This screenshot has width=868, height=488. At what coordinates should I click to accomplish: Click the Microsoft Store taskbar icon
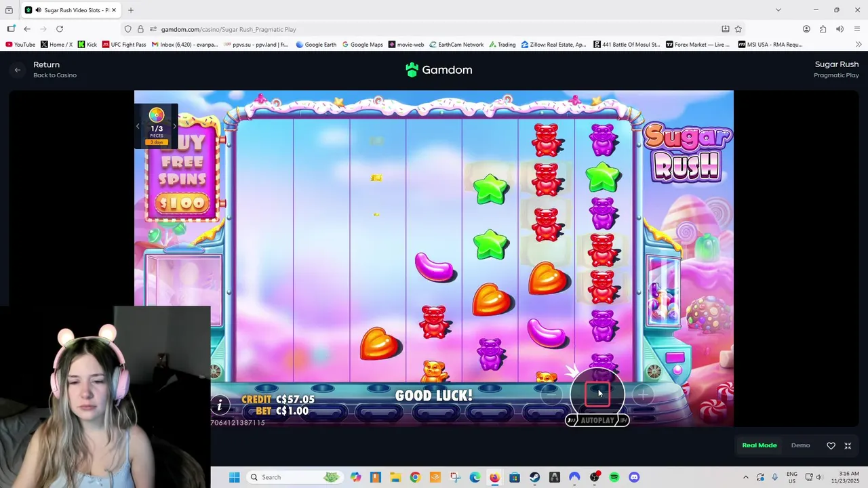515,477
